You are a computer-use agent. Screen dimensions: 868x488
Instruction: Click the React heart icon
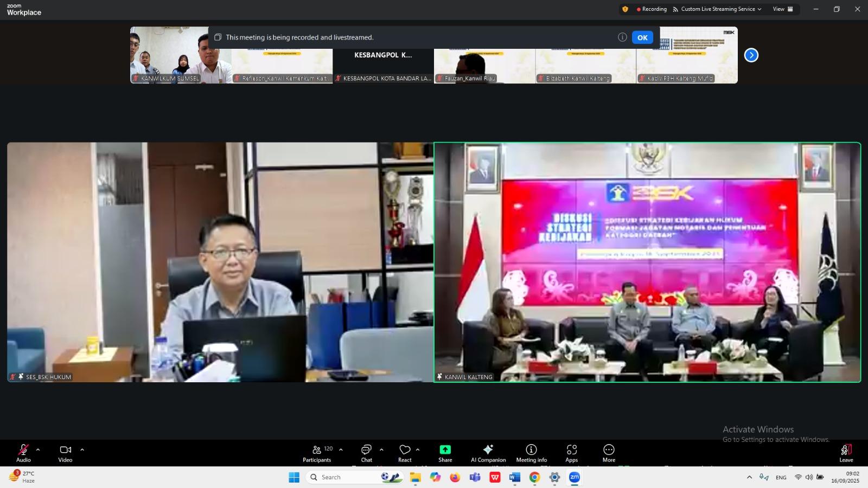pos(405,453)
